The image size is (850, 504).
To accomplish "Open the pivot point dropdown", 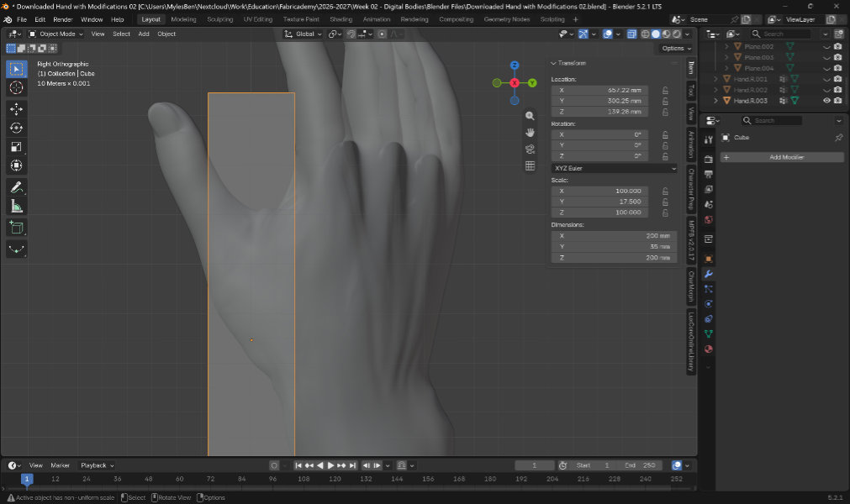I will 335,34.
